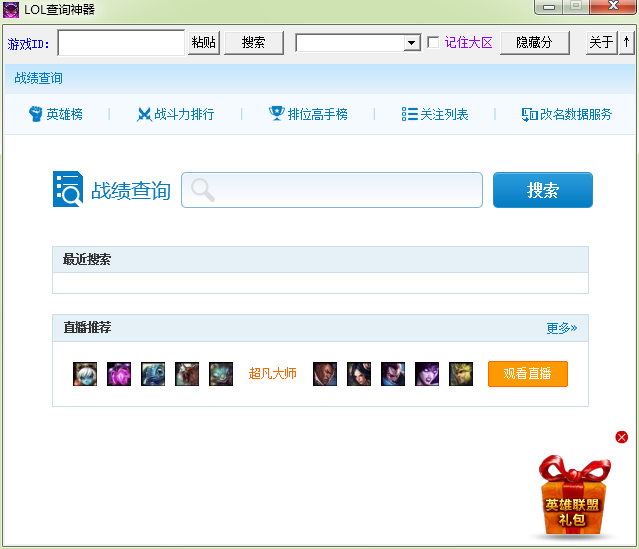Select the fourth brown champion avatar
The width and height of the screenshot is (639, 549).
coord(187,374)
